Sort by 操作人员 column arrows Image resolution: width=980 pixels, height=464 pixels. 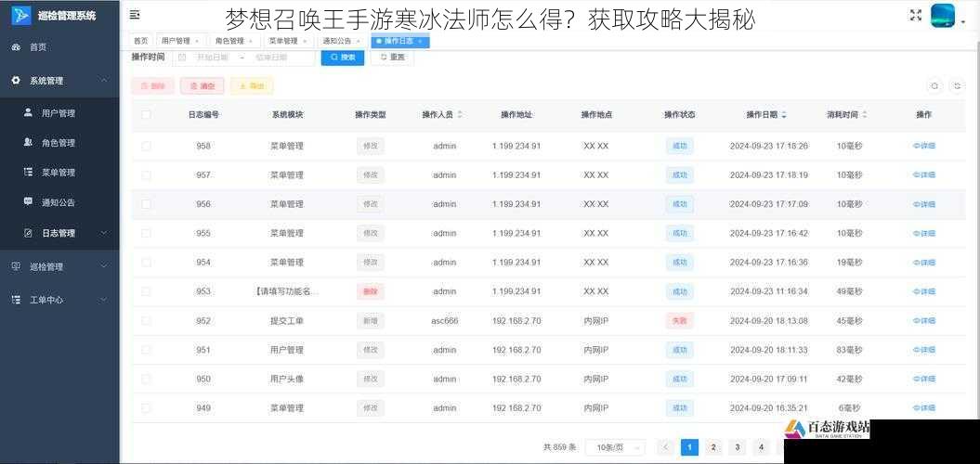(x=460, y=115)
